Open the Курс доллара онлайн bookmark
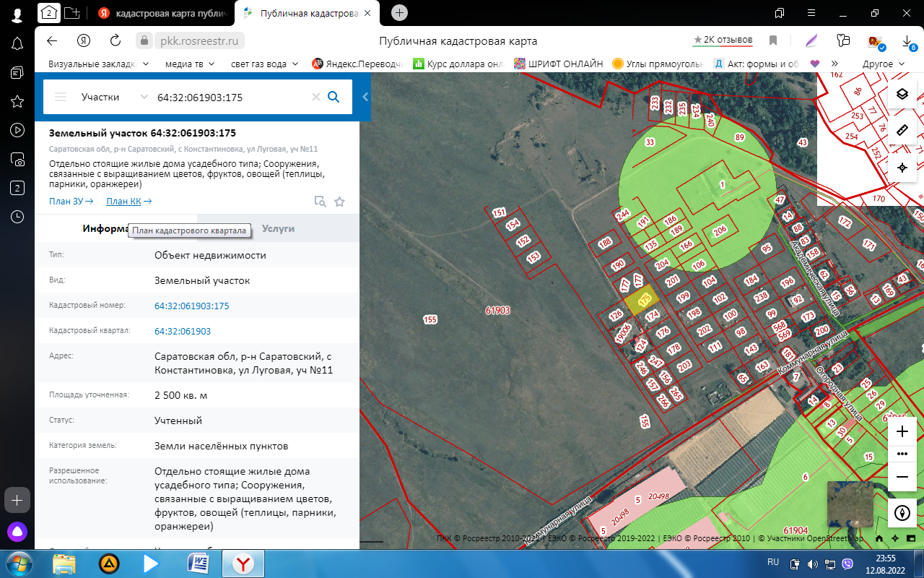The image size is (924, 578). click(458, 64)
